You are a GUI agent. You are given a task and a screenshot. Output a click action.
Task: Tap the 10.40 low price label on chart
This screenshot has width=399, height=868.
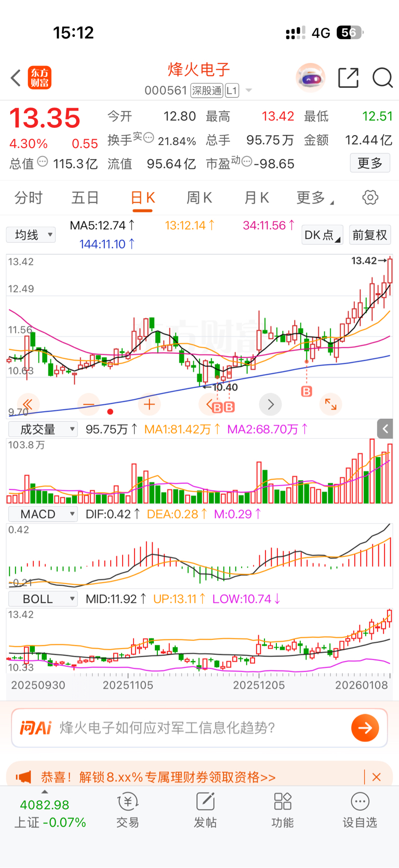[225, 387]
